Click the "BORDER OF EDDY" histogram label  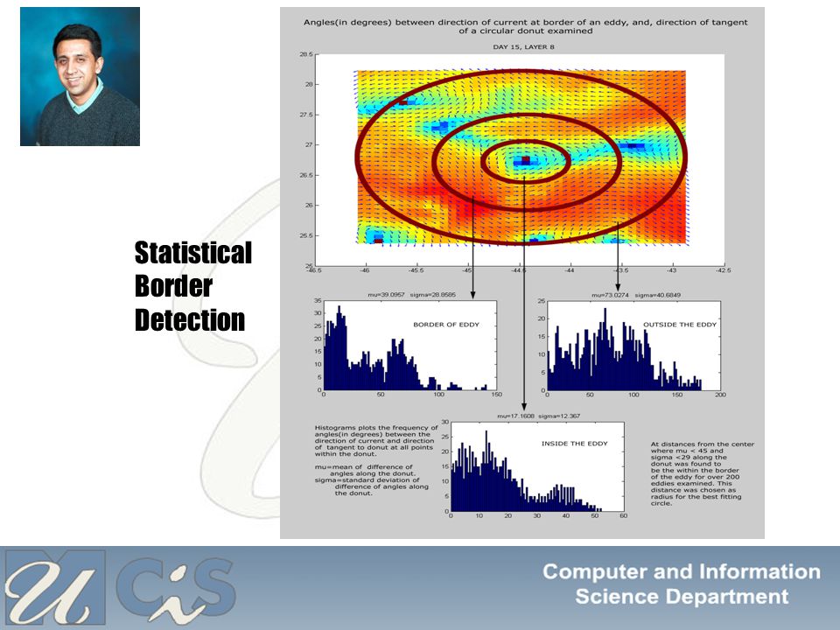pyautogui.click(x=445, y=324)
